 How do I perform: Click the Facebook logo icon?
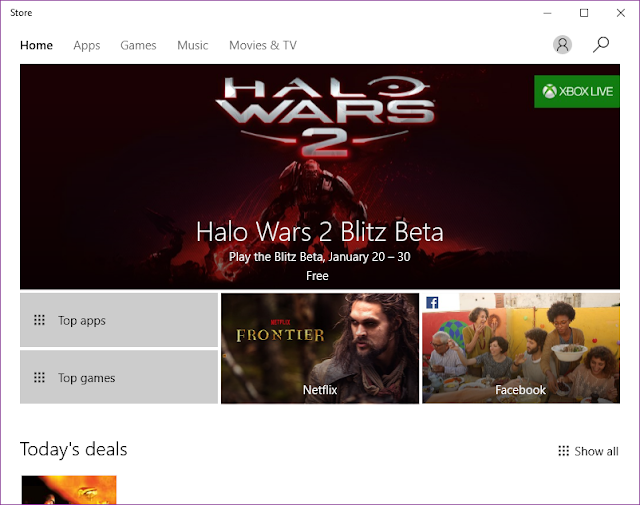click(x=432, y=303)
